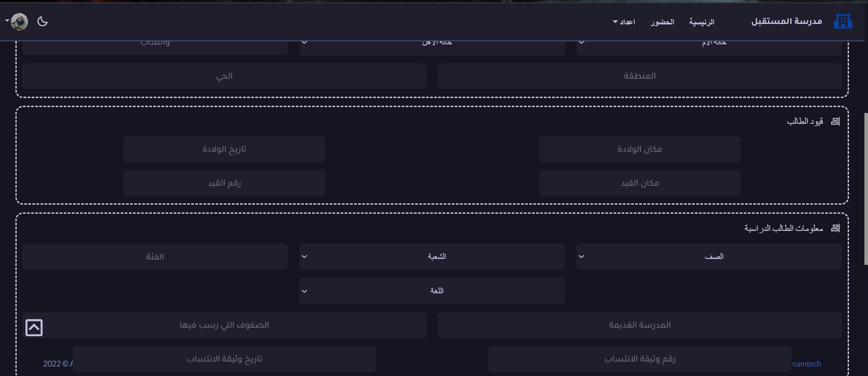The image size is (868, 376).
Task: Focus the مكان الولادة input field
Action: (640, 149)
